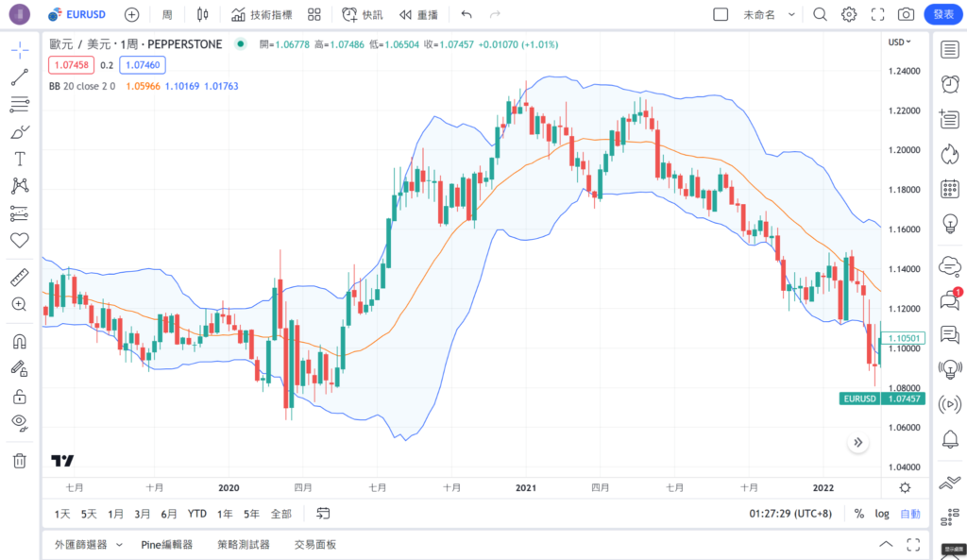This screenshot has height=560, width=967.
Task: Switch to the 策略測試器 tab
Action: (x=243, y=544)
